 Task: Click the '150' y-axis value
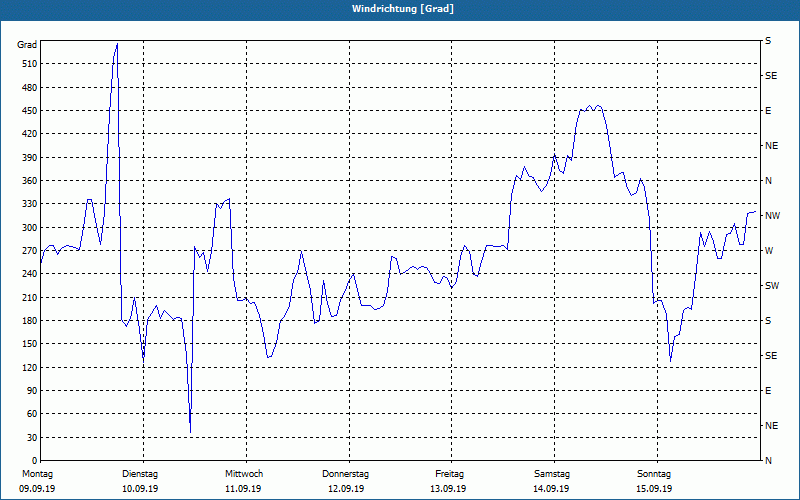(x=30, y=344)
